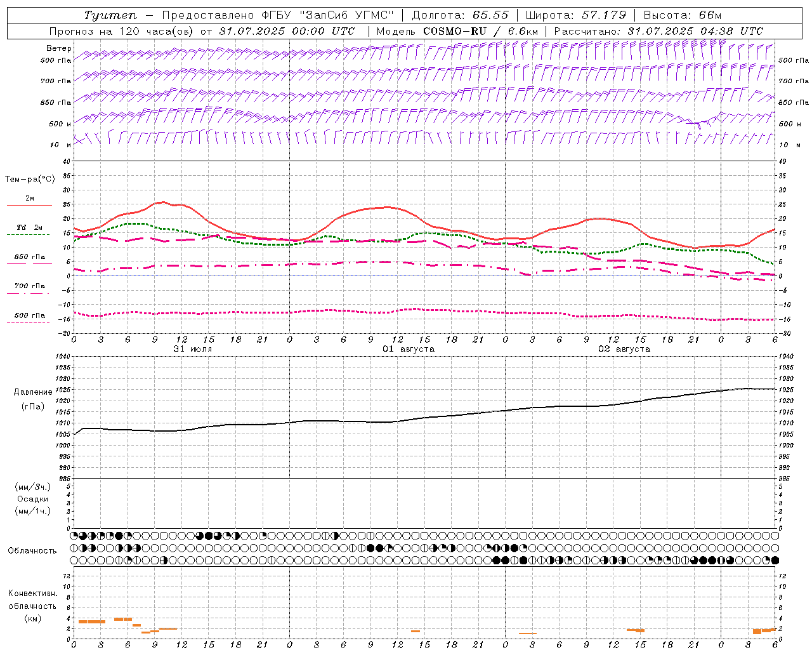Click the '02 августа' date label

[624, 348]
